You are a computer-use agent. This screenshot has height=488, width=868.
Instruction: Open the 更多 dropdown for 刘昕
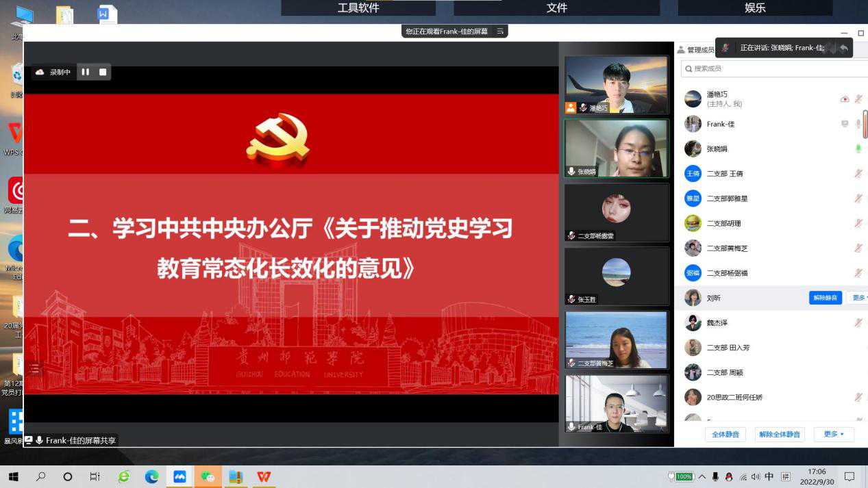coord(858,298)
